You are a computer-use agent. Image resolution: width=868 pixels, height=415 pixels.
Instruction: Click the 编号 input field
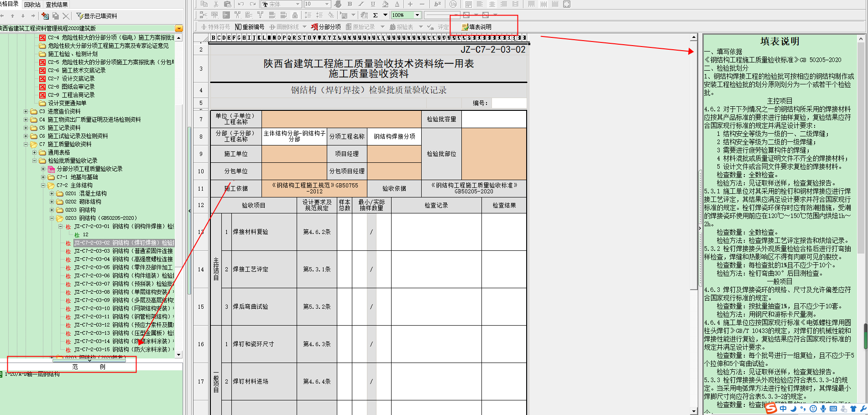click(508, 103)
